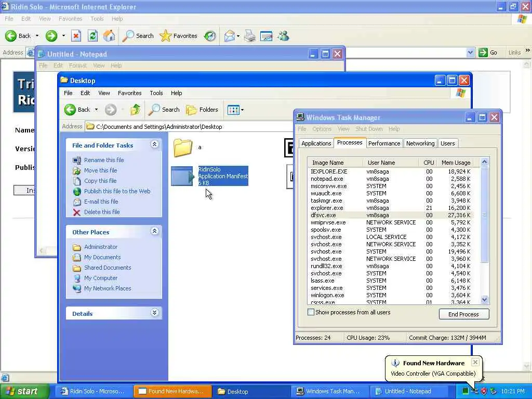
Task: Click red security shield tray icon
Action: pyautogui.click(x=484, y=391)
